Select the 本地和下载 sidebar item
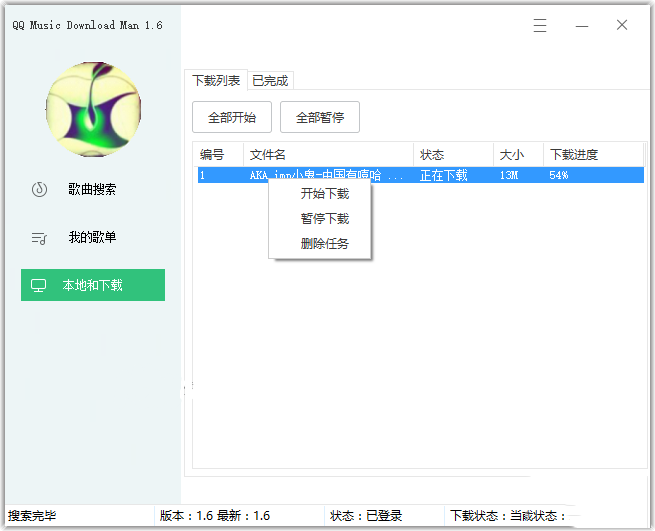Screen dimensions: 655x531 93,285
